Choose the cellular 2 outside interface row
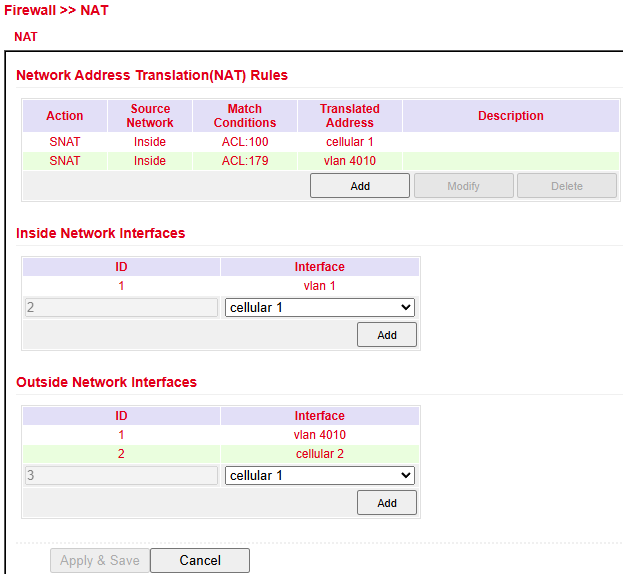 point(220,454)
